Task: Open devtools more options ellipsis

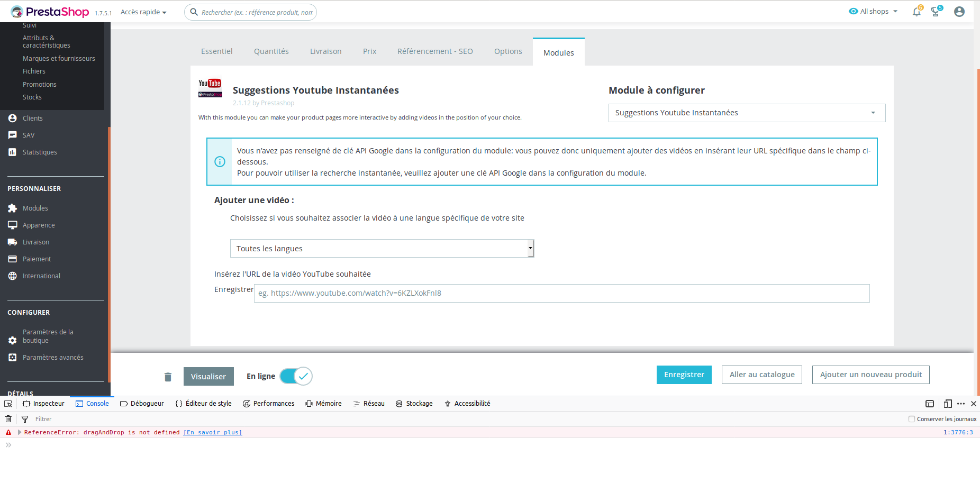Action: coord(961,404)
